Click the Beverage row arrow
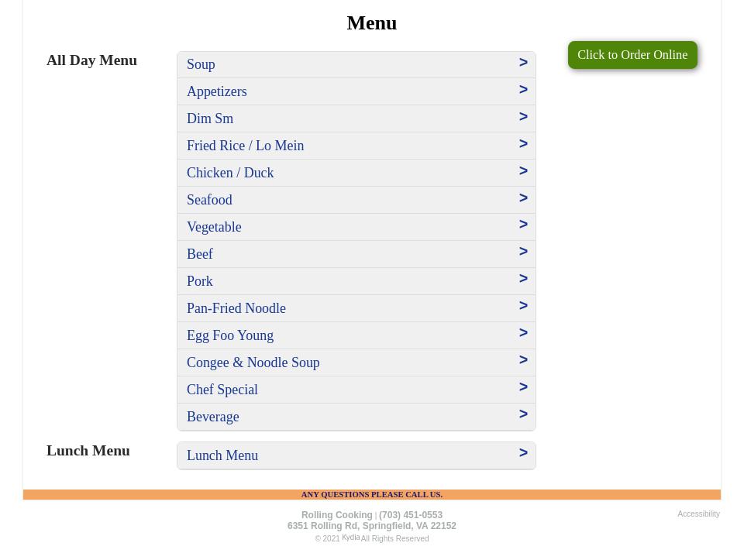The width and height of the screenshot is (744, 560). (x=523, y=414)
